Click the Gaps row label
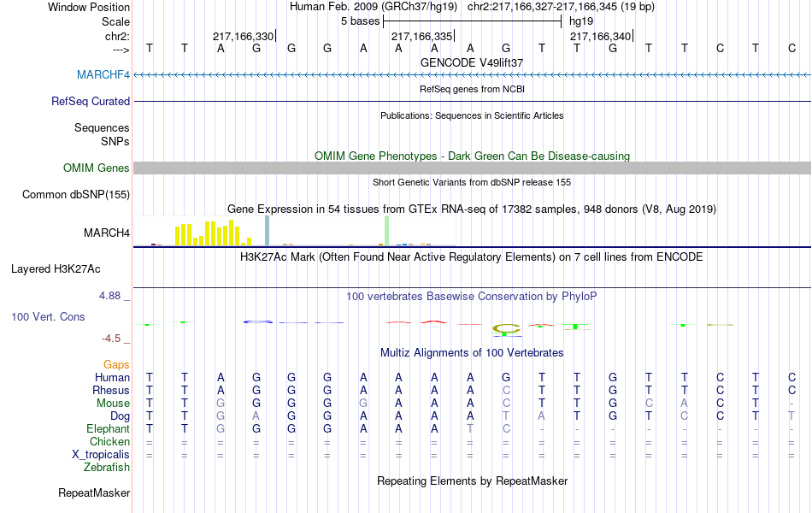 point(116,365)
